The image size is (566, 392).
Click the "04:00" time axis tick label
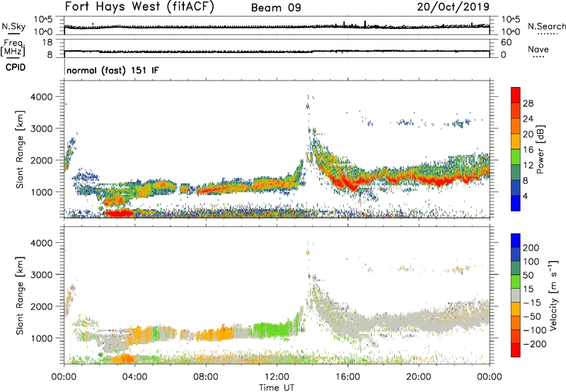point(134,377)
